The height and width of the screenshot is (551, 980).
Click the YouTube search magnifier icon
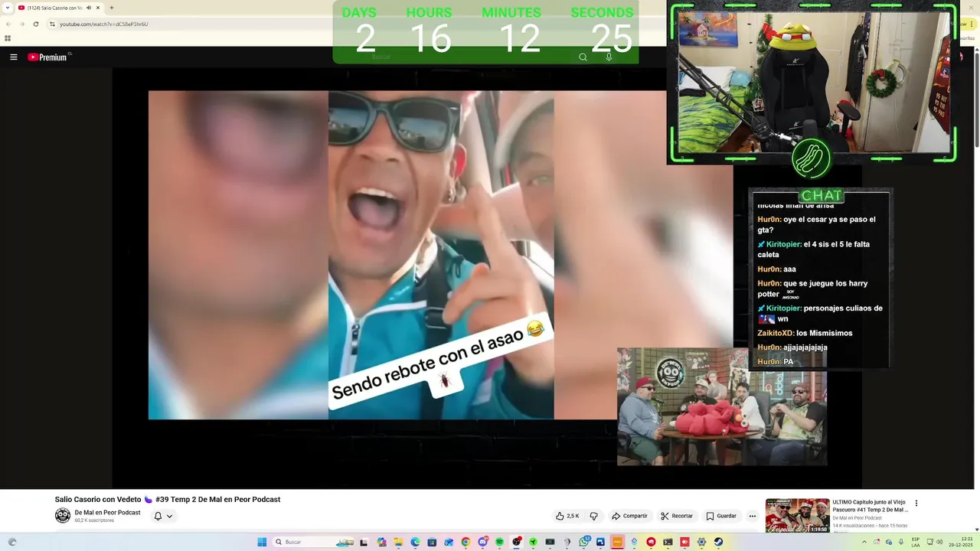[583, 57]
